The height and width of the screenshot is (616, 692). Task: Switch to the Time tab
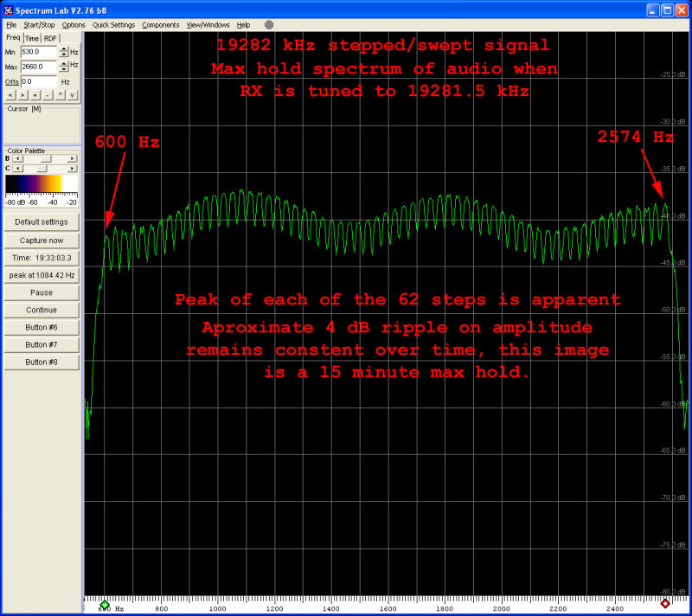[x=32, y=38]
